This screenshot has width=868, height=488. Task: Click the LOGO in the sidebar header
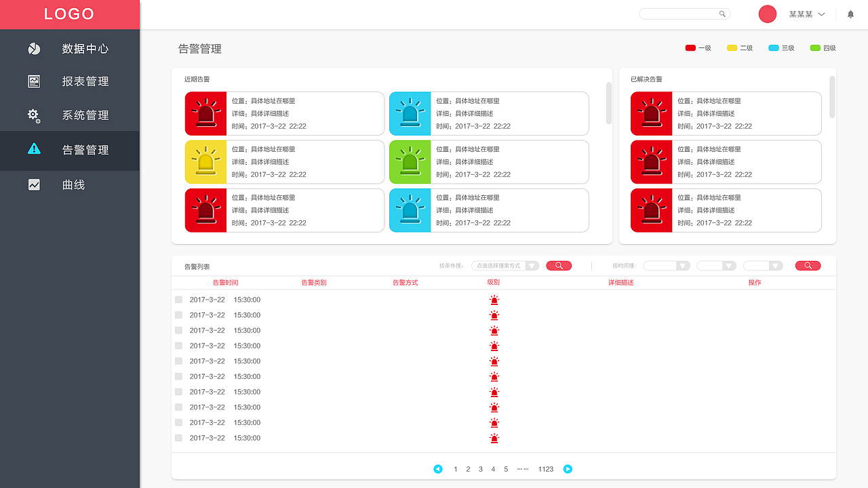pyautogui.click(x=69, y=14)
